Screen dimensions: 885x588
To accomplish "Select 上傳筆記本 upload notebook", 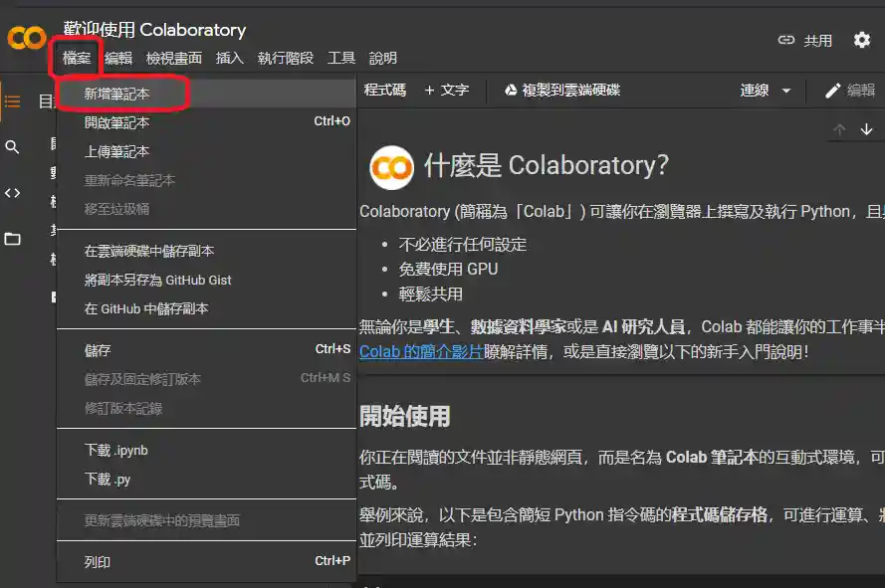I will click(x=207, y=151).
